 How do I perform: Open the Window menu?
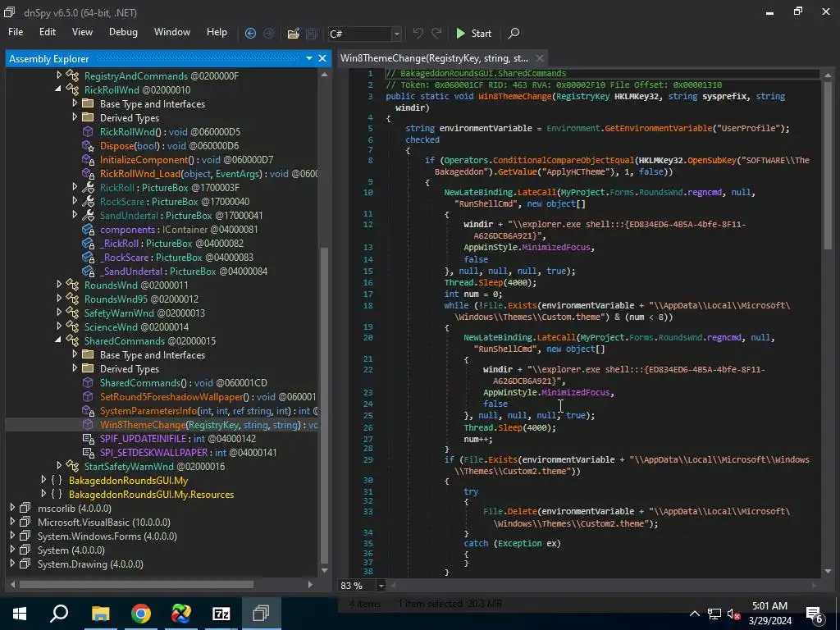coord(172,32)
